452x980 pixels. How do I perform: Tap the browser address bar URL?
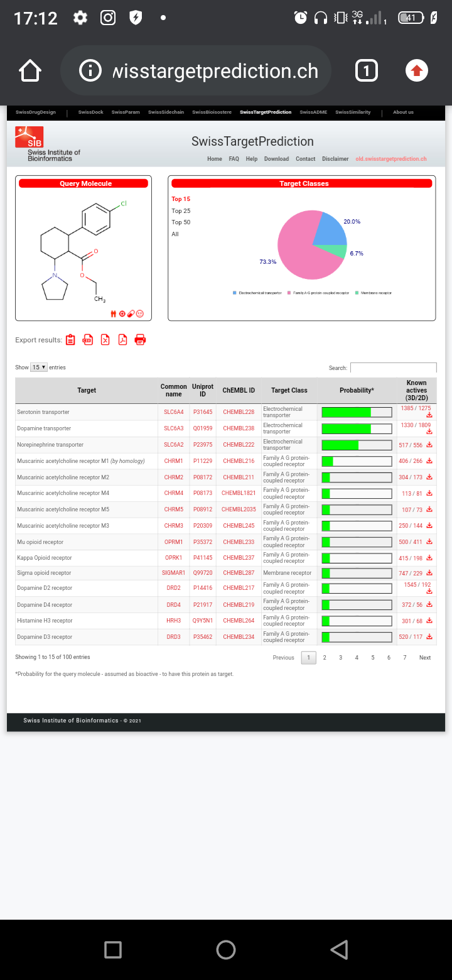click(215, 71)
